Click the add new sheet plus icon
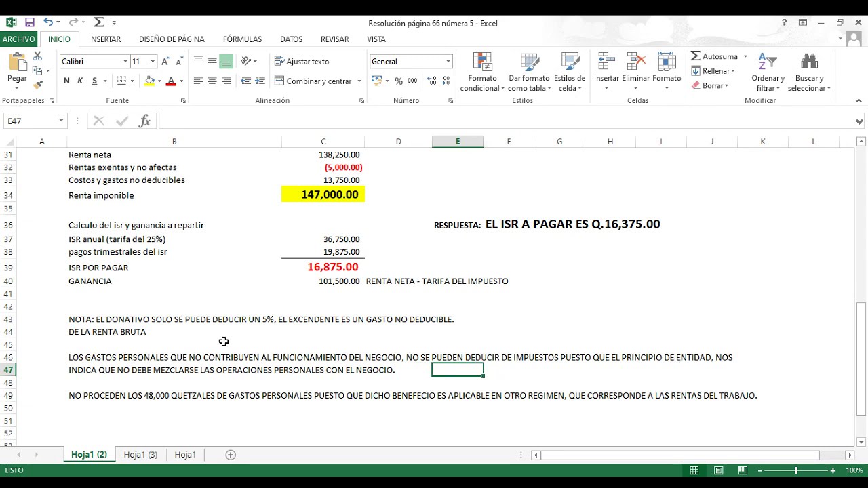This screenshot has width=868, height=488. tap(231, 455)
